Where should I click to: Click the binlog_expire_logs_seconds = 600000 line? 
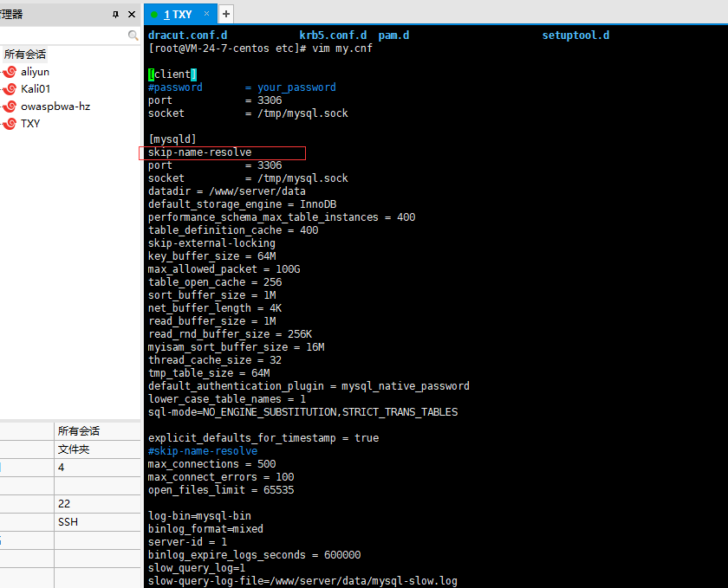[255, 555]
